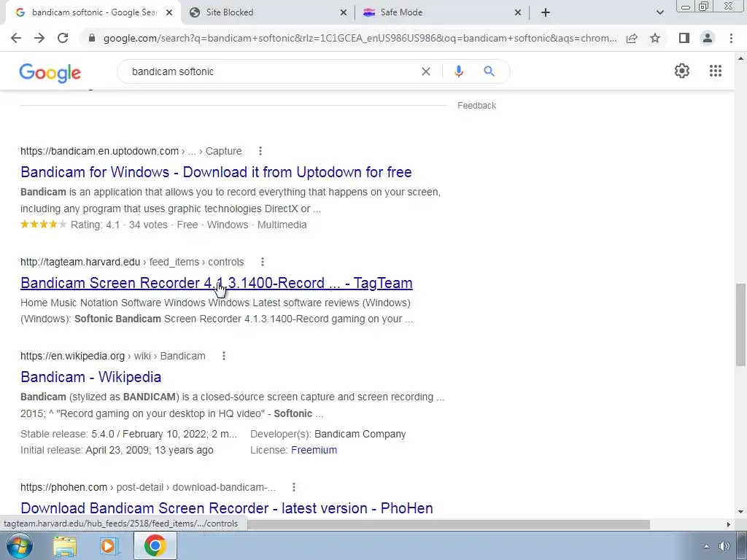Open the Chrome profile avatar
Viewport: 747px width, 560px height.
click(x=708, y=38)
